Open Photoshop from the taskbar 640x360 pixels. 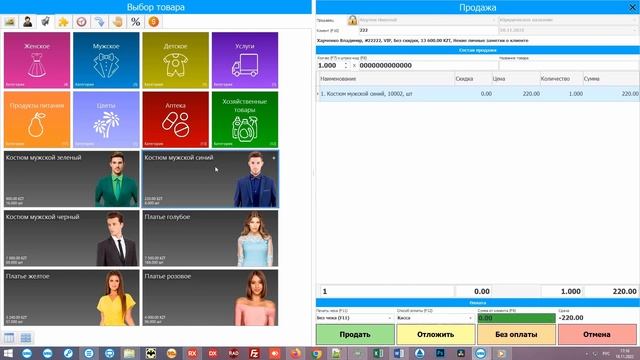click(440, 353)
